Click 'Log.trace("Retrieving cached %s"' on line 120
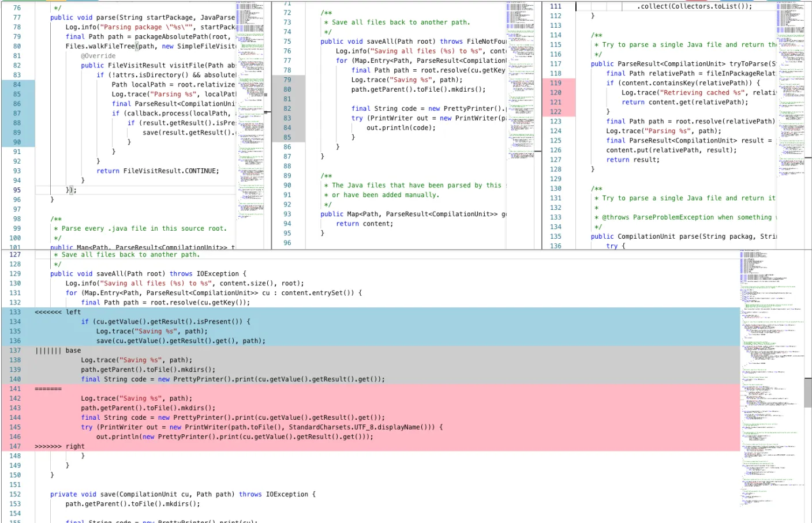 [699, 93]
